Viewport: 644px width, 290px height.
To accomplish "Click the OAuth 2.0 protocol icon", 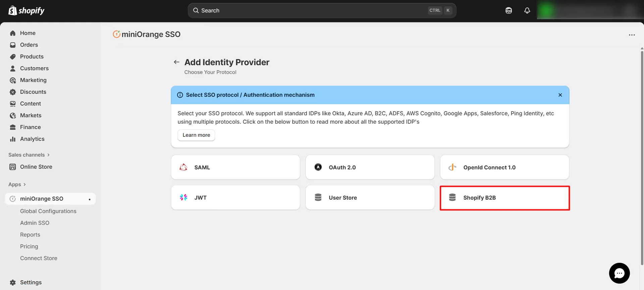I will tap(318, 167).
